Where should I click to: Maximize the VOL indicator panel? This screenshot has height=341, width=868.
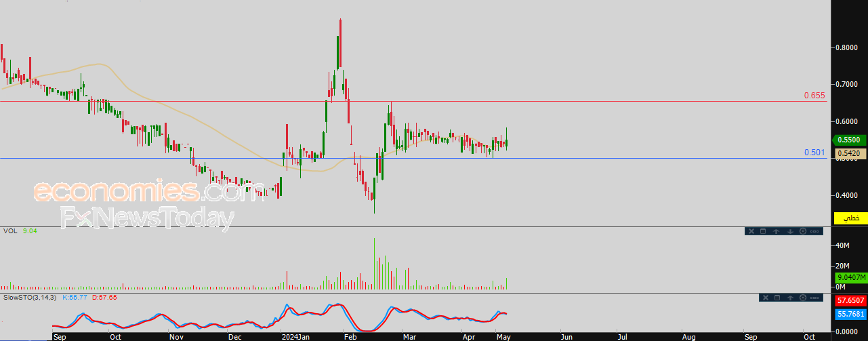(762, 231)
